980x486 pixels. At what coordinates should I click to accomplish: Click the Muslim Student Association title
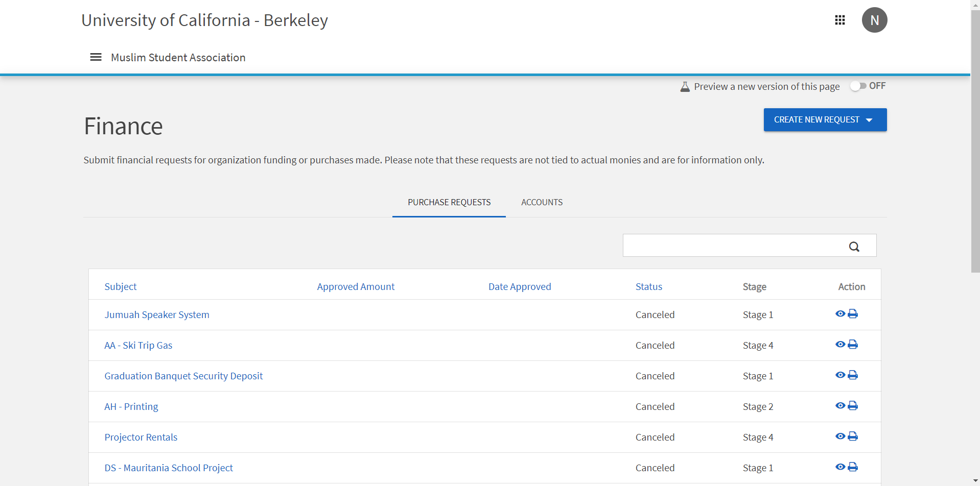coord(178,57)
